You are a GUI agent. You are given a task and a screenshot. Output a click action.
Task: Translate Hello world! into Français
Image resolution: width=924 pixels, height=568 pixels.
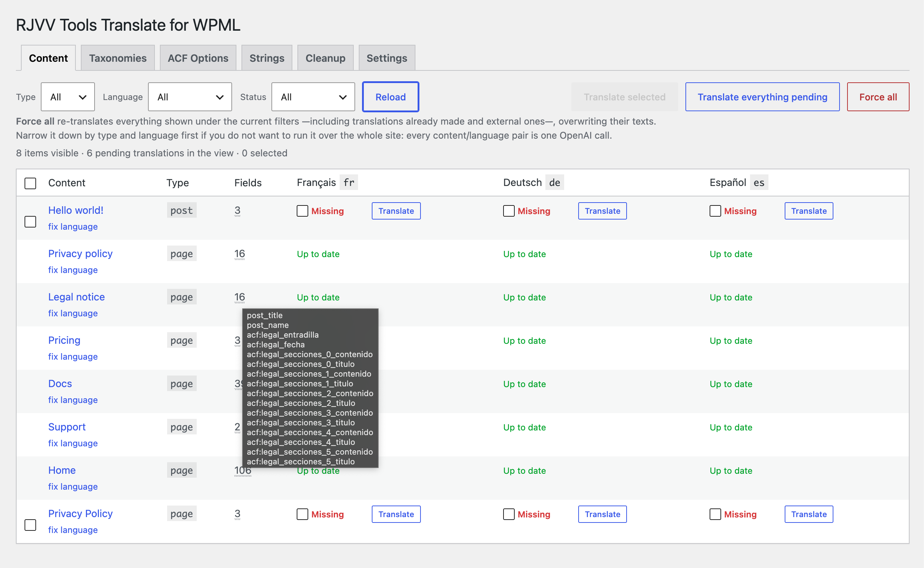(396, 211)
